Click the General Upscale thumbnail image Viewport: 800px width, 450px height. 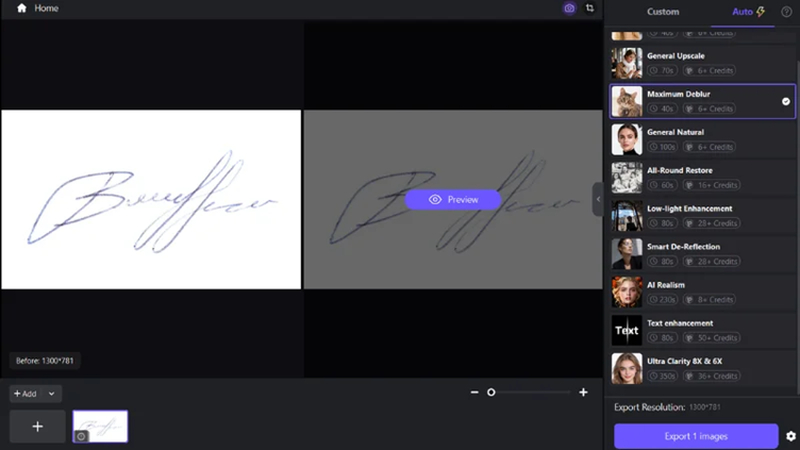click(x=627, y=63)
